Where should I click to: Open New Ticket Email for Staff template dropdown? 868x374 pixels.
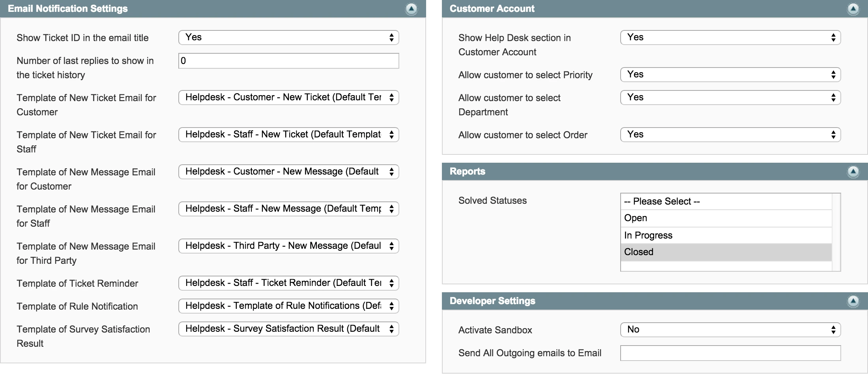288,135
